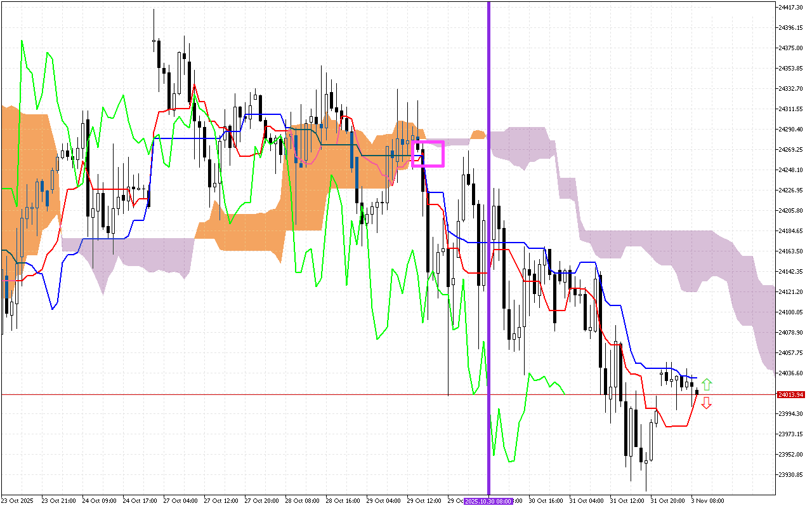Click the 24417.30 price axis label
812x508 pixels.
(790, 7)
